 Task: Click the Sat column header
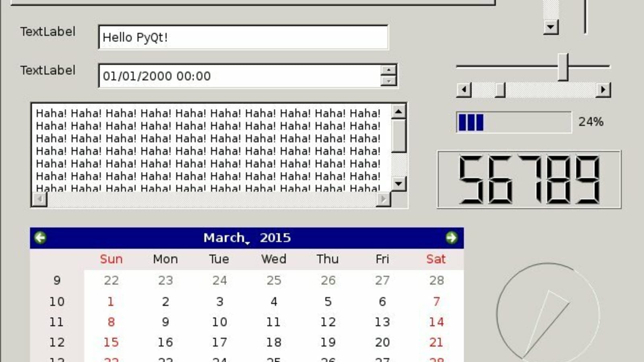[436, 259]
